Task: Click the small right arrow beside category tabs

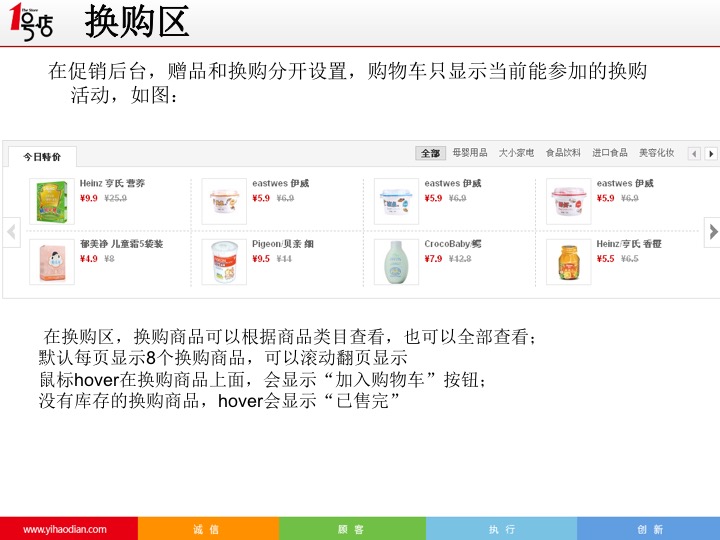Action: (711, 154)
